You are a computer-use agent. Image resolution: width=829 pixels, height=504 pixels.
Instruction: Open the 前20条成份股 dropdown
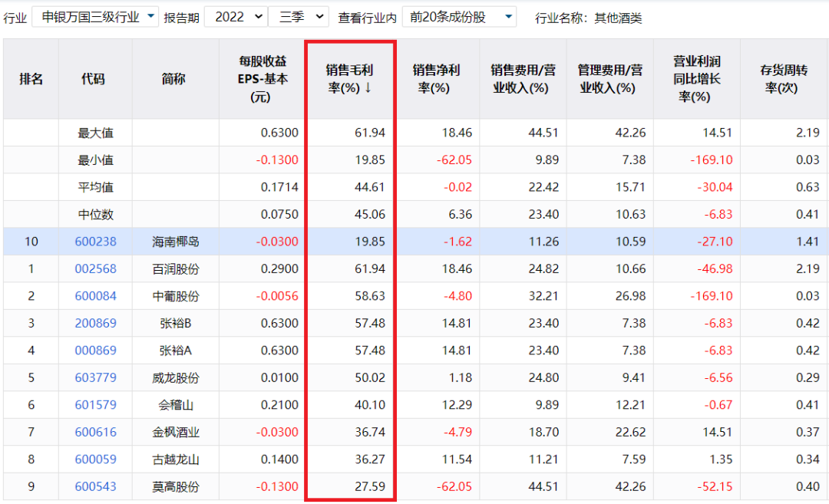(x=459, y=17)
